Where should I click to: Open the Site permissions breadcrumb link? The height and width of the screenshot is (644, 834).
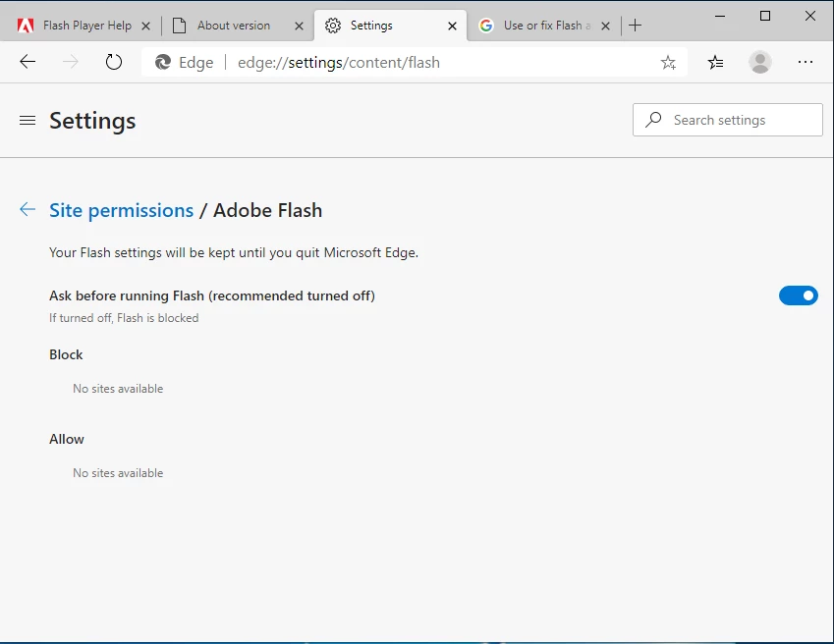click(x=121, y=210)
